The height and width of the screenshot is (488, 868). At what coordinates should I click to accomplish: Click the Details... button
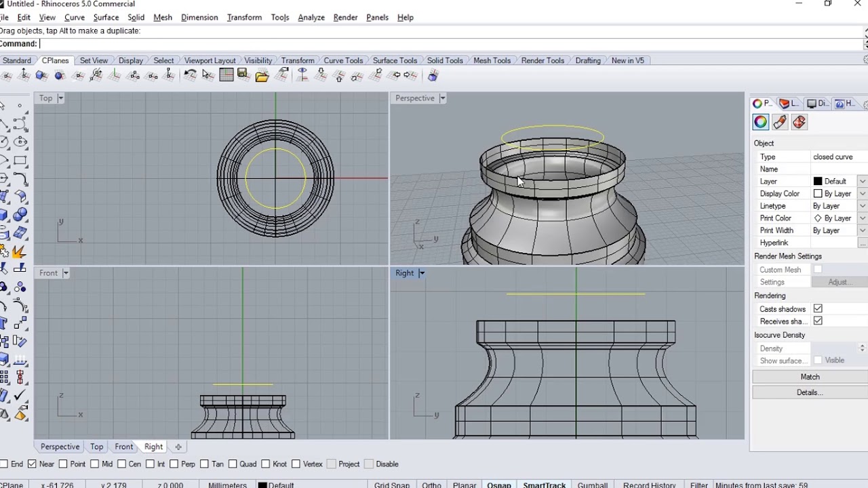[x=810, y=392]
